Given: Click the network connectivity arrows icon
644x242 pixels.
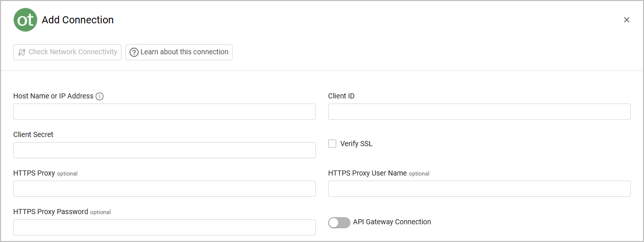Looking at the screenshot, I should (22, 52).
